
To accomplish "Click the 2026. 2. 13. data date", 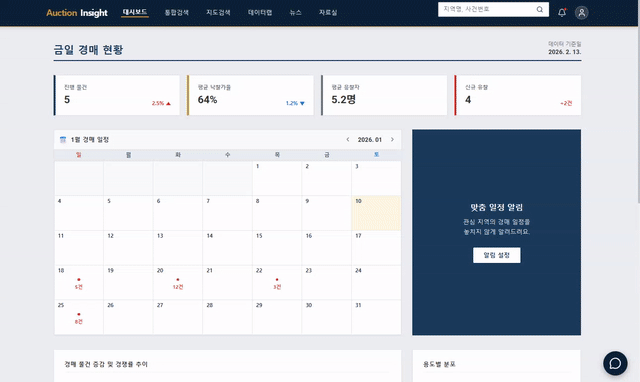I will (565, 52).
